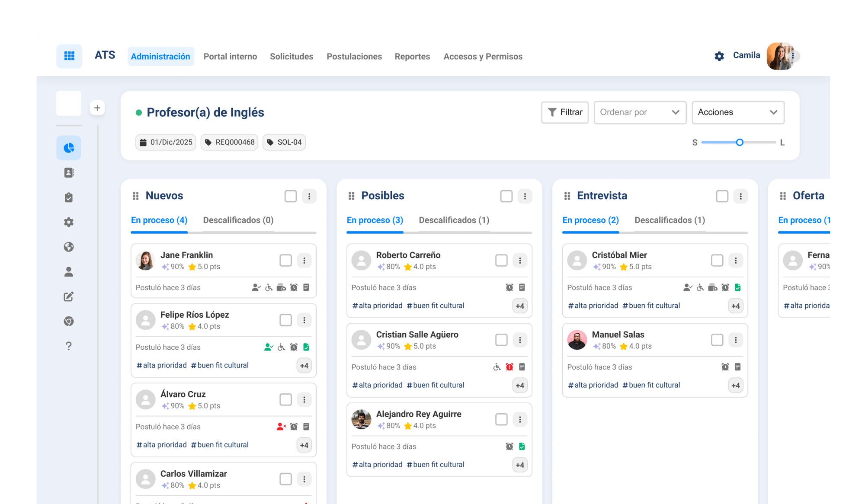Viewport: 865px width, 504px height.
Task: Expand +4 tags on Felipe Ríos López
Action: 304,366
